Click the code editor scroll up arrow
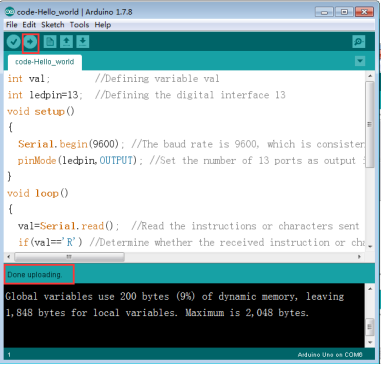This screenshot has height=365, width=382. (x=370, y=76)
